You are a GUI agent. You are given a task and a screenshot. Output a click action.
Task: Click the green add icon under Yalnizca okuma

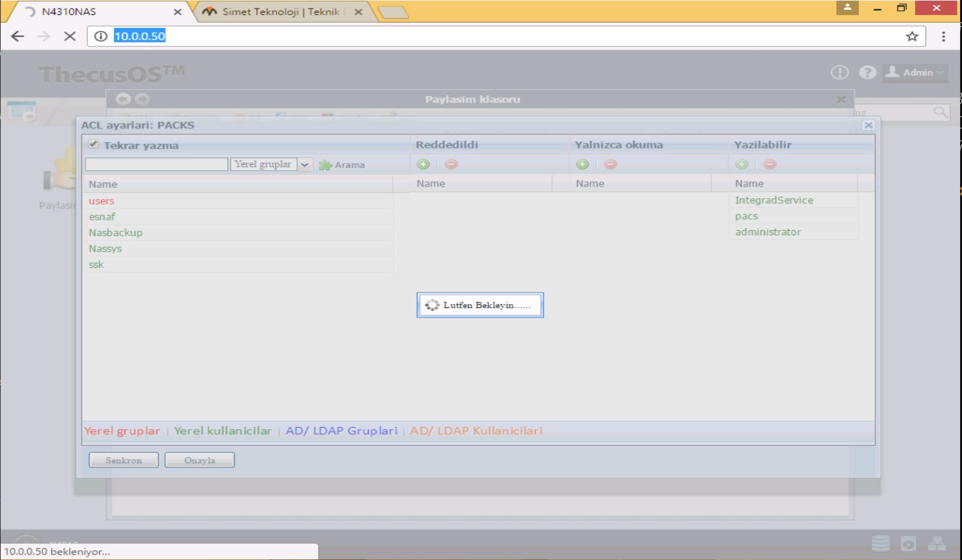pyautogui.click(x=582, y=164)
